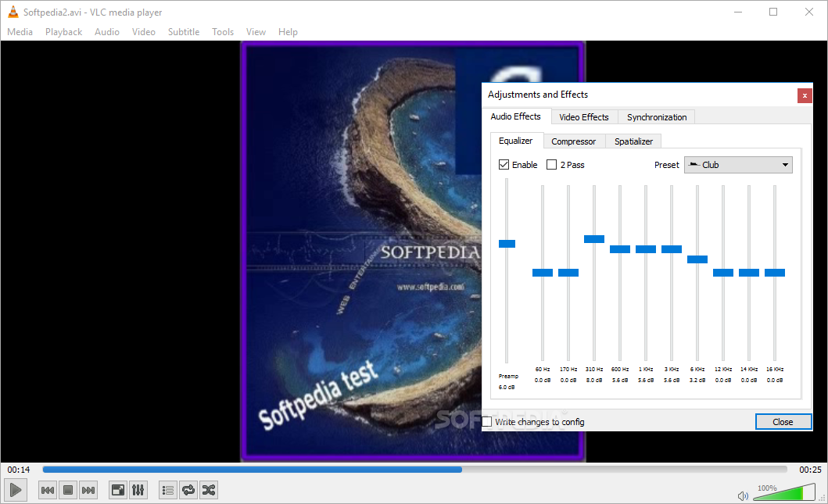Skip to the previous media track
The width and height of the screenshot is (828, 504).
(48, 490)
